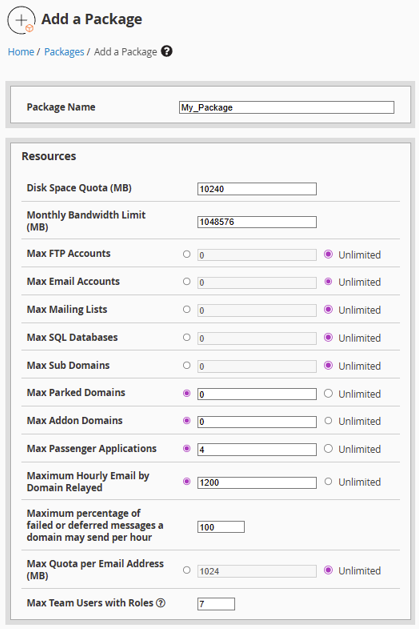Click the 'Disk Space Quota (MB)' label
The width and height of the screenshot is (419, 629).
[79, 188]
